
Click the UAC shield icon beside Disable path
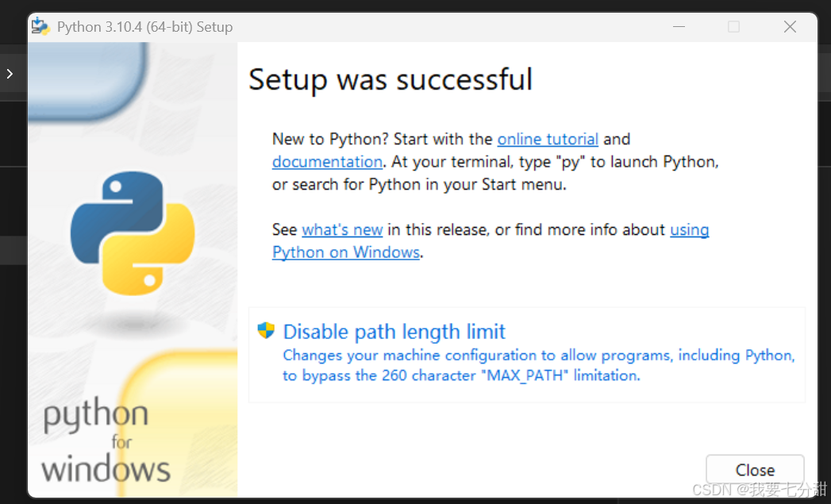[266, 331]
